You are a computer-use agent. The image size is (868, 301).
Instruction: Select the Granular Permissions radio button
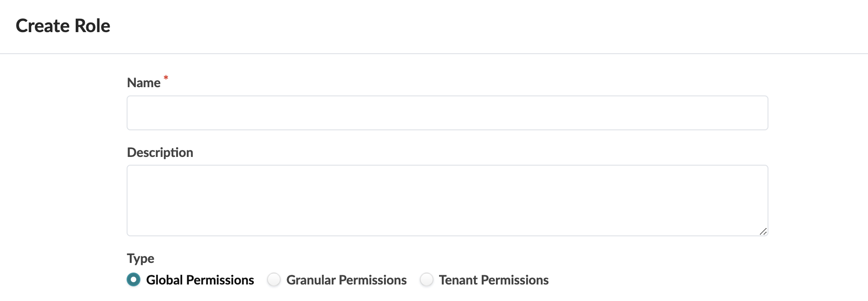pos(274,279)
